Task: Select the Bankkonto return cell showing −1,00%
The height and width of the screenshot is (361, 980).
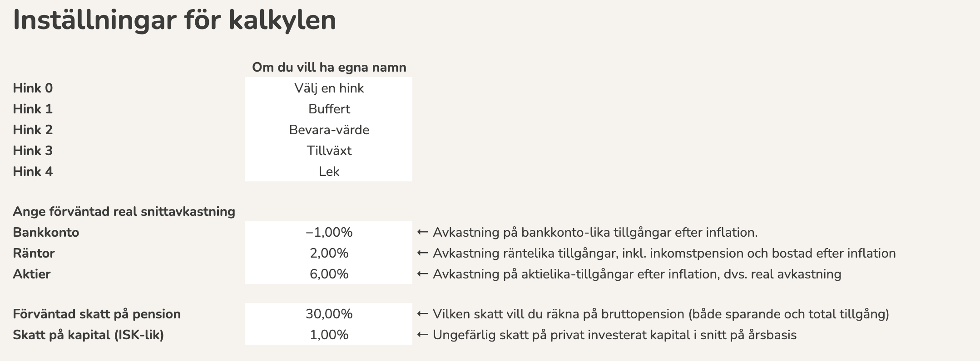Action: coord(329,232)
